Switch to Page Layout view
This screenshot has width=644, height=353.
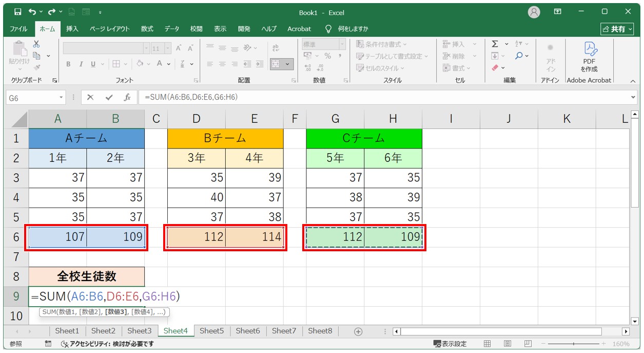507,344
